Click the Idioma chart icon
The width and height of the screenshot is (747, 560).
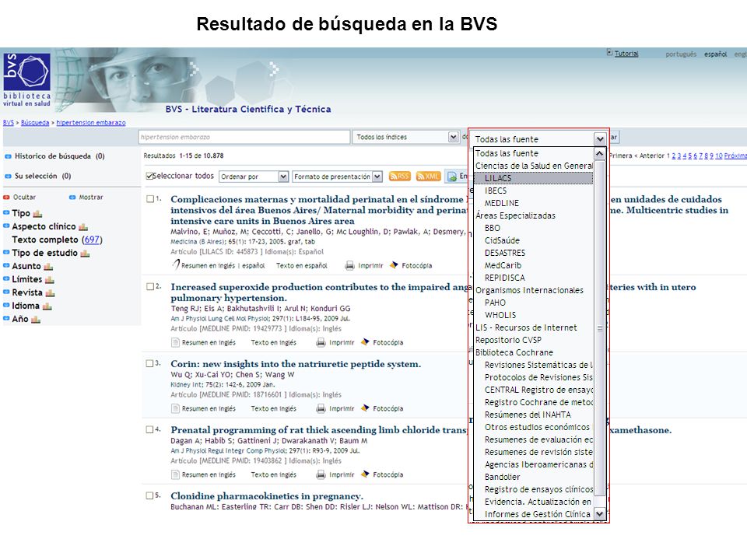[x=47, y=306]
